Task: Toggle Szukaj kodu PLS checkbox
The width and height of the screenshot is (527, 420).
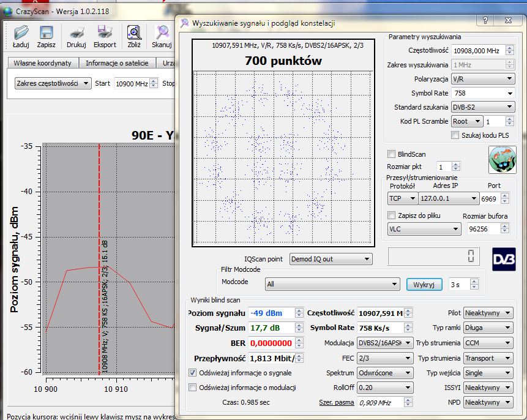Action: [455, 135]
